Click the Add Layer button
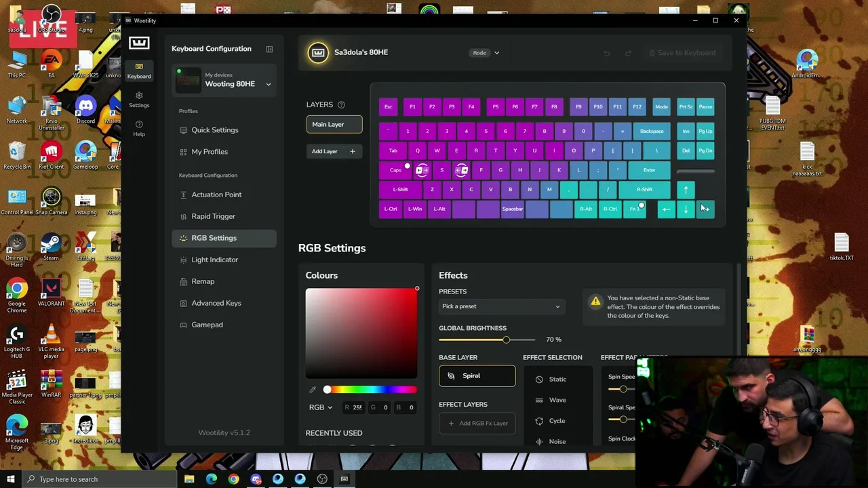The height and width of the screenshot is (488, 868). coord(334,152)
